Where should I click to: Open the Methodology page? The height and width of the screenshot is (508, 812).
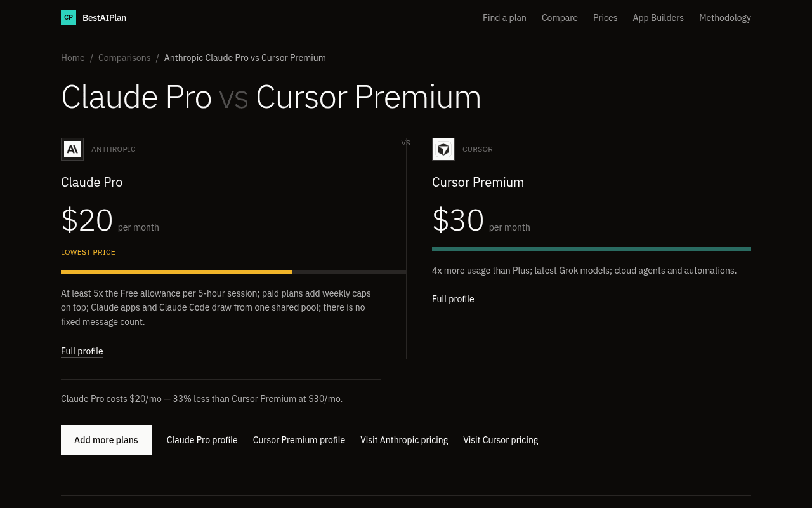point(725,18)
